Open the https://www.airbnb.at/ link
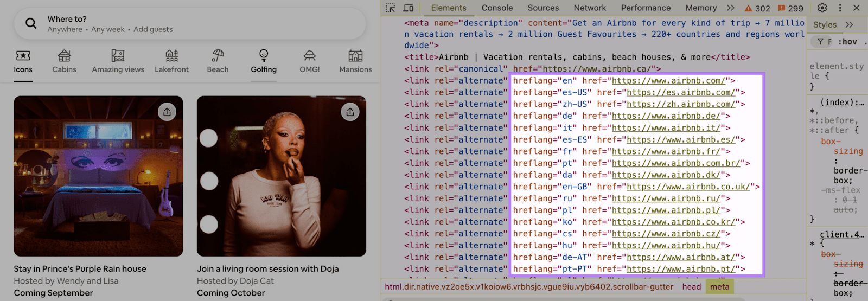The image size is (868, 301). click(681, 258)
